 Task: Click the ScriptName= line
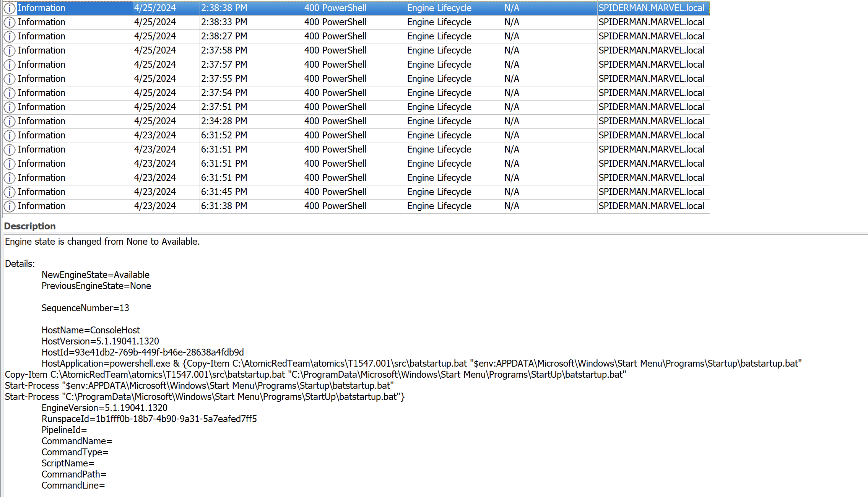pyautogui.click(x=68, y=463)
